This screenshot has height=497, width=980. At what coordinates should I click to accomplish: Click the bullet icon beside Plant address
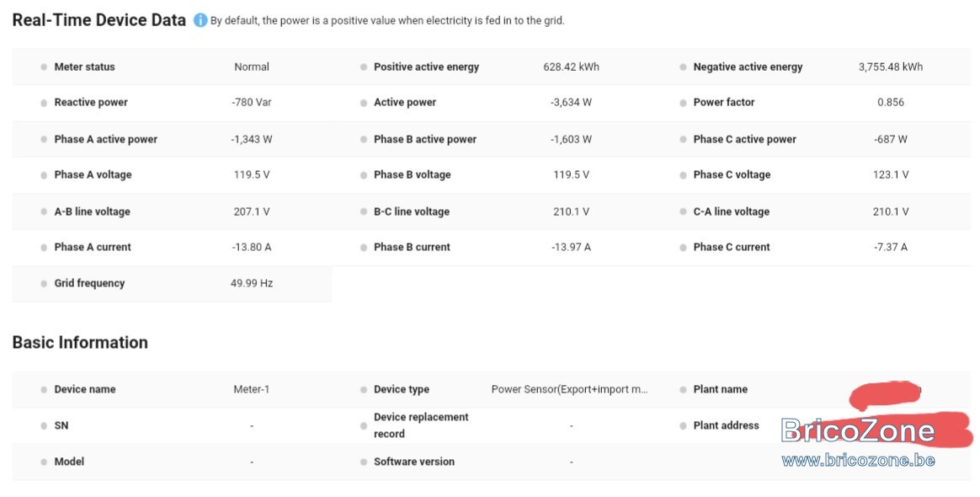(683, 425)
